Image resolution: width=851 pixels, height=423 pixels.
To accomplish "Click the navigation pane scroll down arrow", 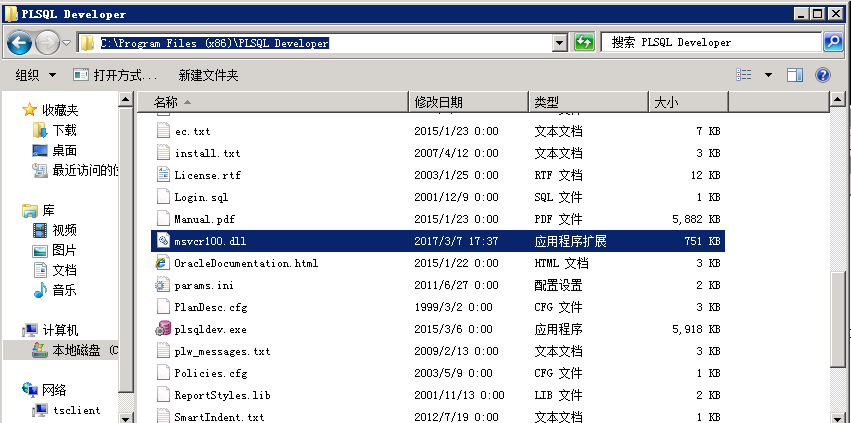I will 126,417.
